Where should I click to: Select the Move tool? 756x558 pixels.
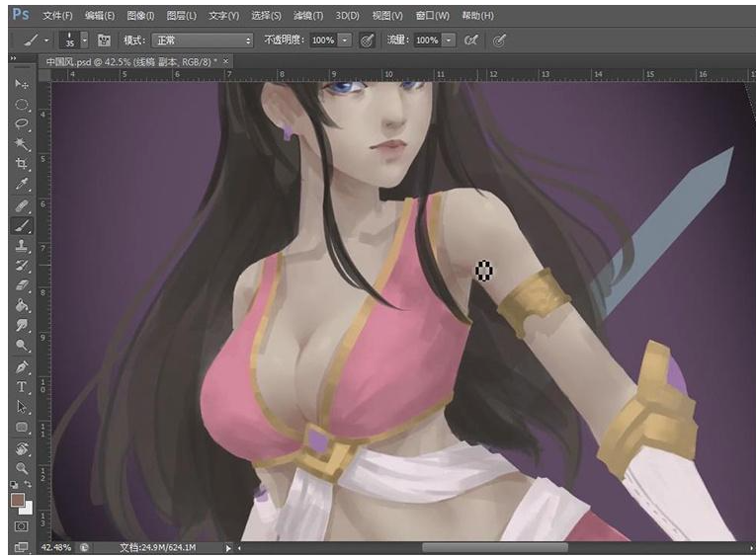(21, 84)
